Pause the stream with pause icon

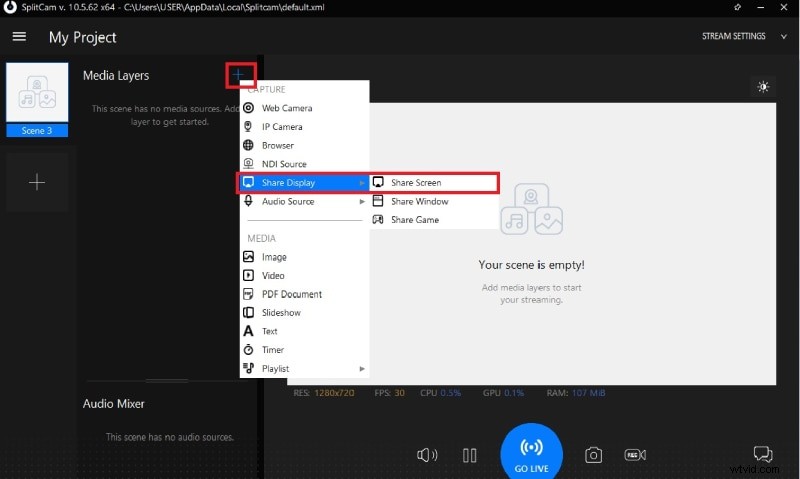pyautogui.click(x=469, y=455)
